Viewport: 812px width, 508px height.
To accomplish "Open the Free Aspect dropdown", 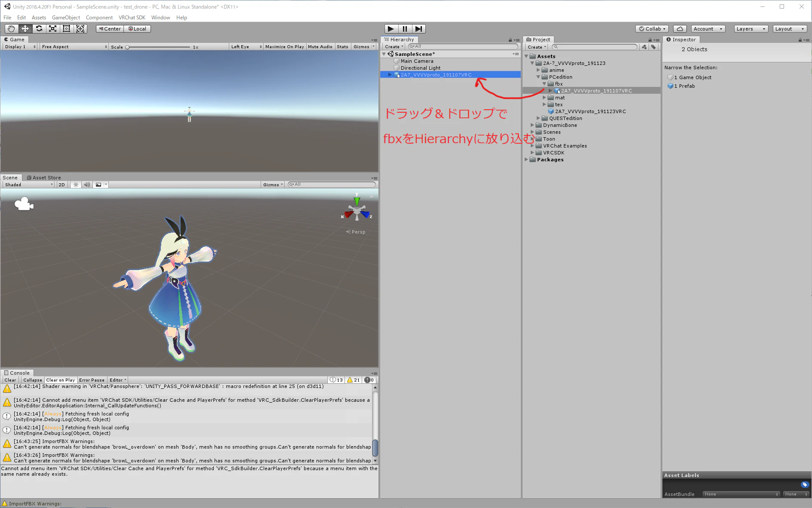I will pos(74,46).
